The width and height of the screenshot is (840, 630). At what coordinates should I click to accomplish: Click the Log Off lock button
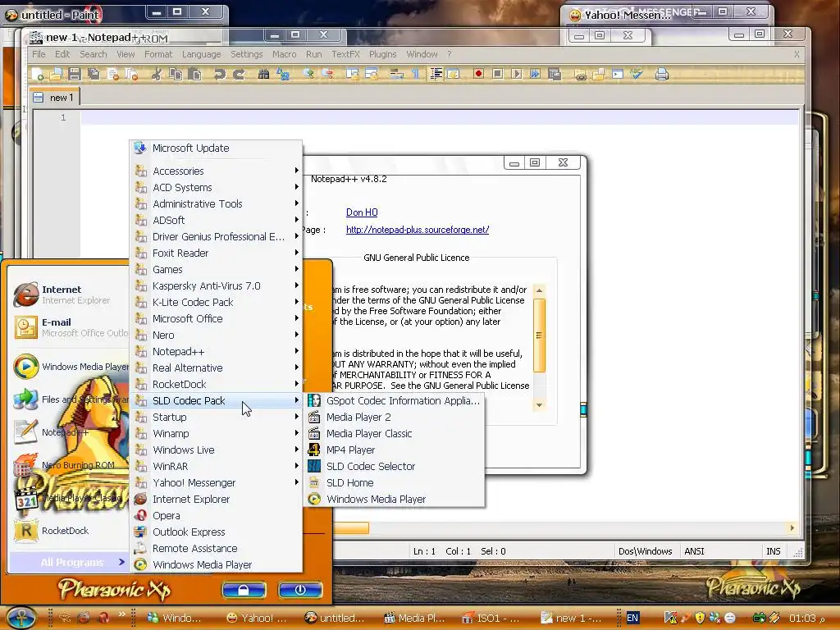(x=244, y=590)
